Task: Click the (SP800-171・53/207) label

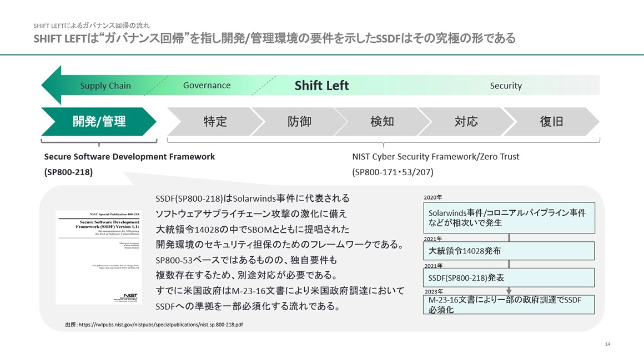Action: point(393,172)
